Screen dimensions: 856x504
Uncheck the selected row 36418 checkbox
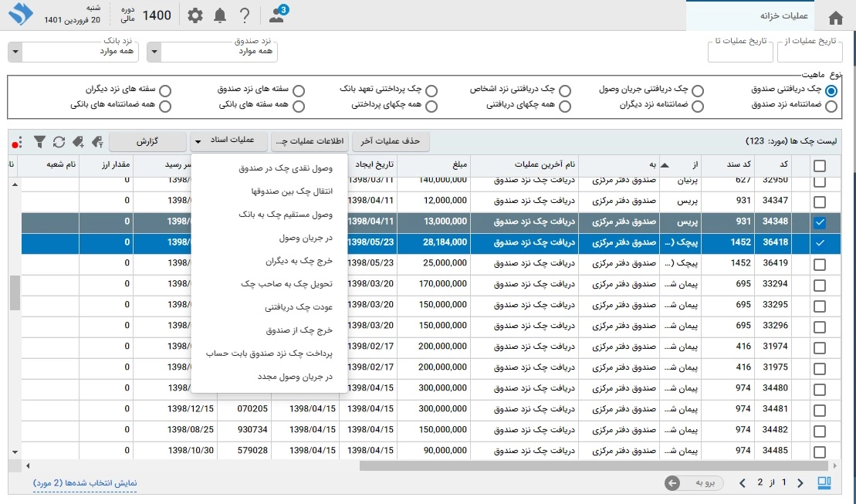(x=820, y=242)
